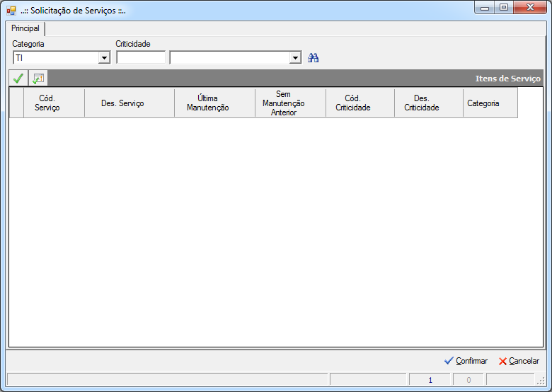This screenshot has height=392, width=552.
Task: Click the Cancelar button
Action: 519,361
